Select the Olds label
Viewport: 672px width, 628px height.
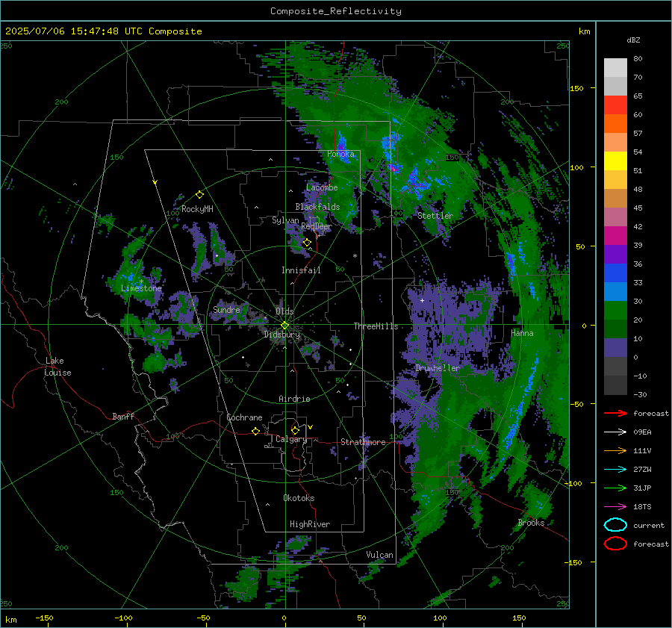tap(284, 311)
